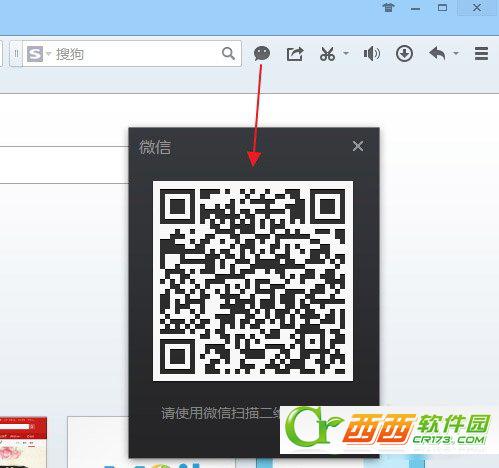Open the red website thumbnail at bottom left
Viewport: 499px width, 468px height.
pos(23,442)
